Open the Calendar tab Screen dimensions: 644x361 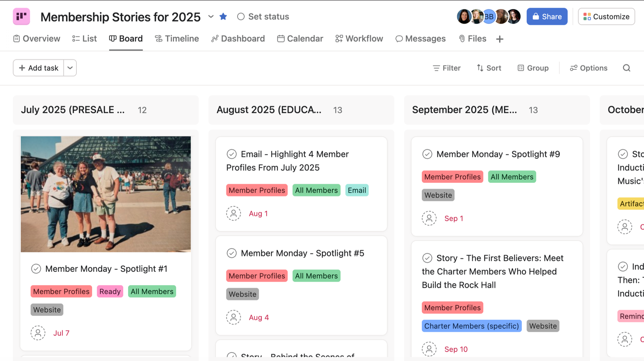click(300, 39)
